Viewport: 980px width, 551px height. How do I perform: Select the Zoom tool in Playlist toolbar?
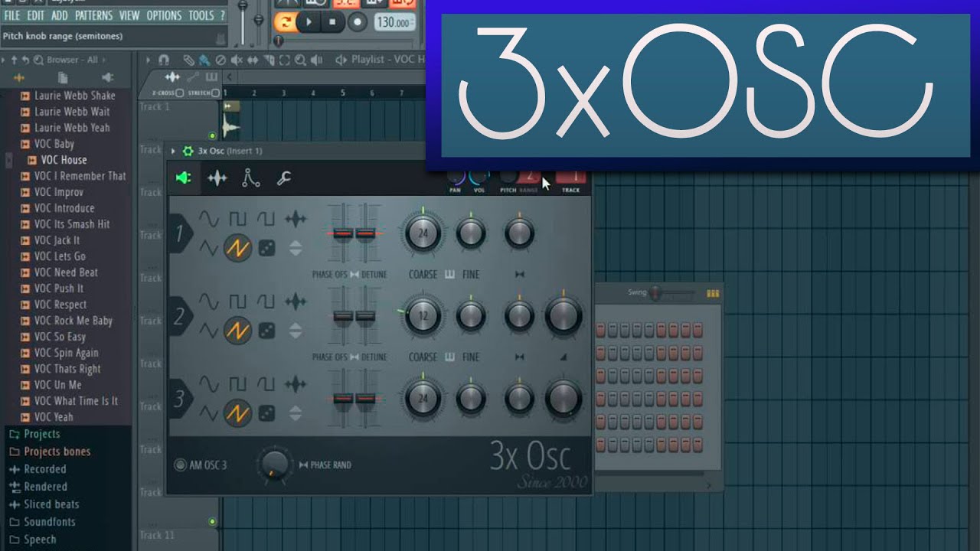[x=301, y=60]
